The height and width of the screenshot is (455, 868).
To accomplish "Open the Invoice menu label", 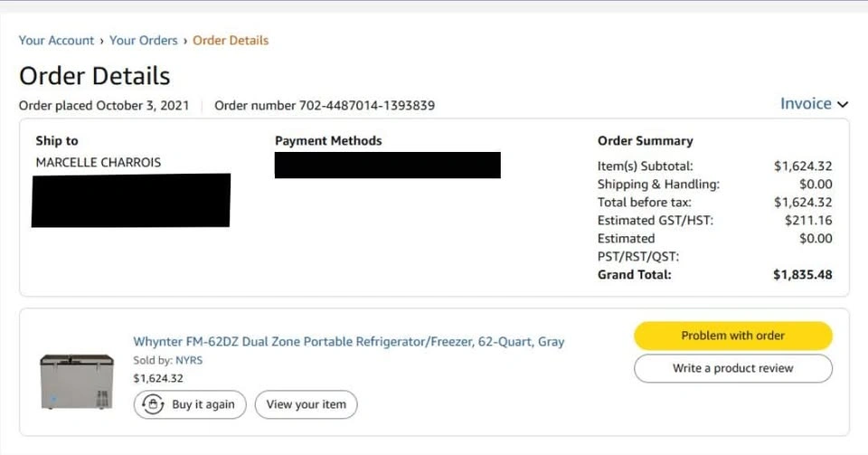I will 806,104.
